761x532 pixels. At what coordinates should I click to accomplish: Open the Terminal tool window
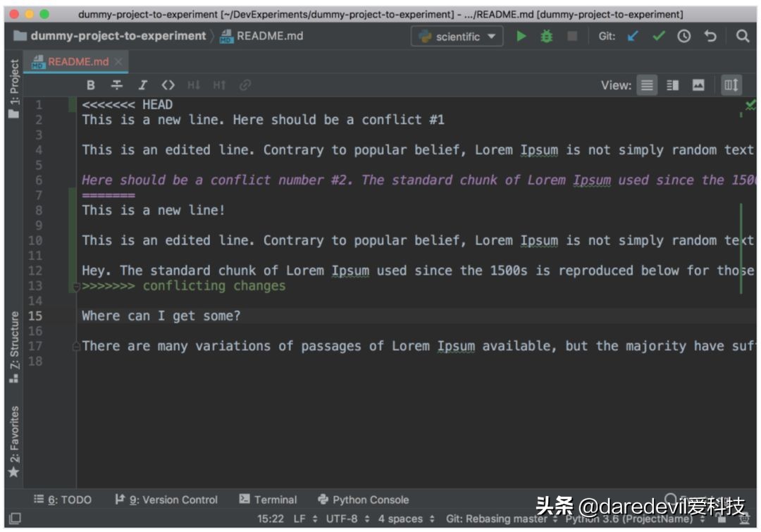273,500
